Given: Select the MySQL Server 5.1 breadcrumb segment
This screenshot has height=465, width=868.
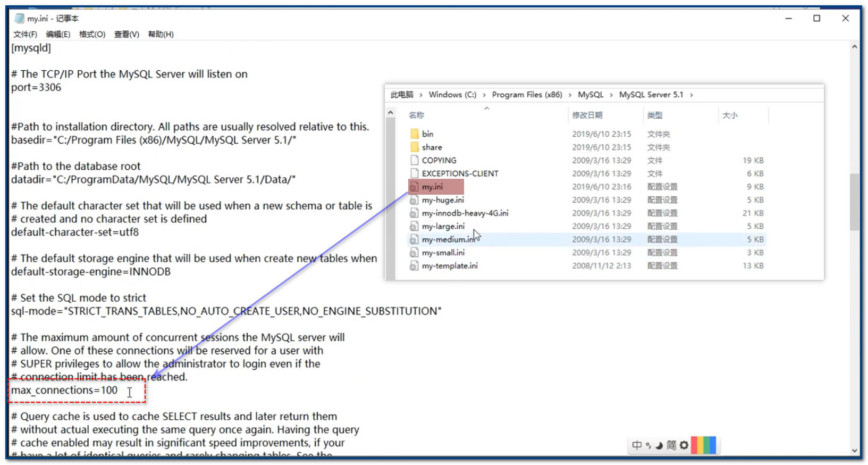Looking at the screenshot, I should pyautogui.click(x=651, y=95).
